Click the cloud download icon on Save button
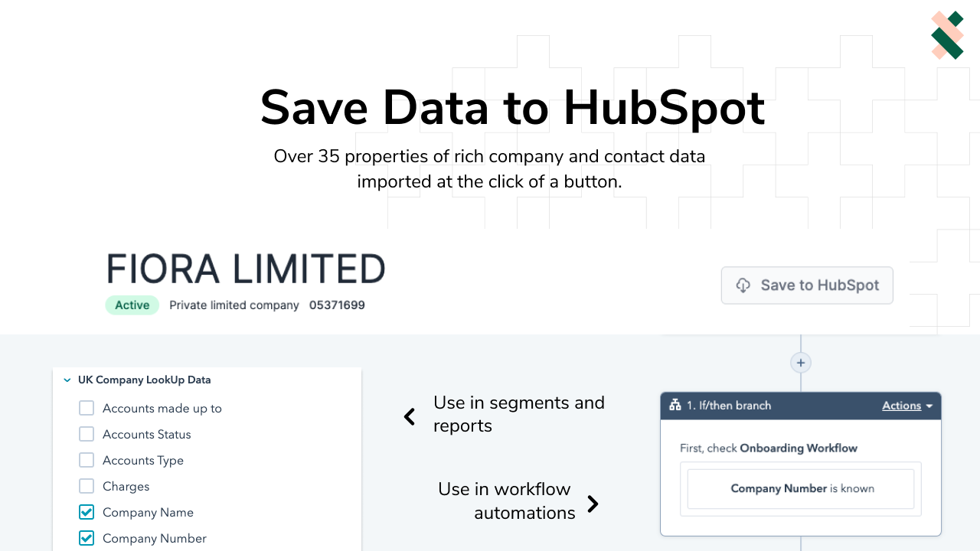Screen dimensions: 980x551 point(743,285)
